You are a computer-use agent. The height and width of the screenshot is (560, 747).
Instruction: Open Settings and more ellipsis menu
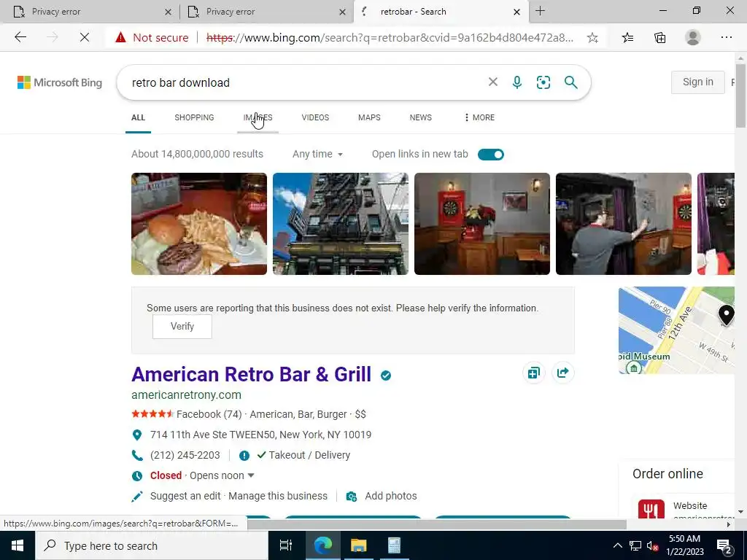[726, 37]
